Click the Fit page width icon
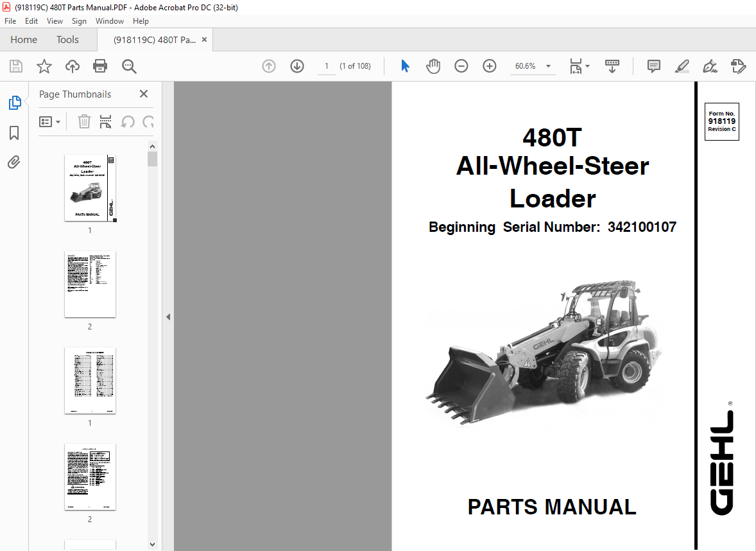756x551 pixels. click(576, 66)
